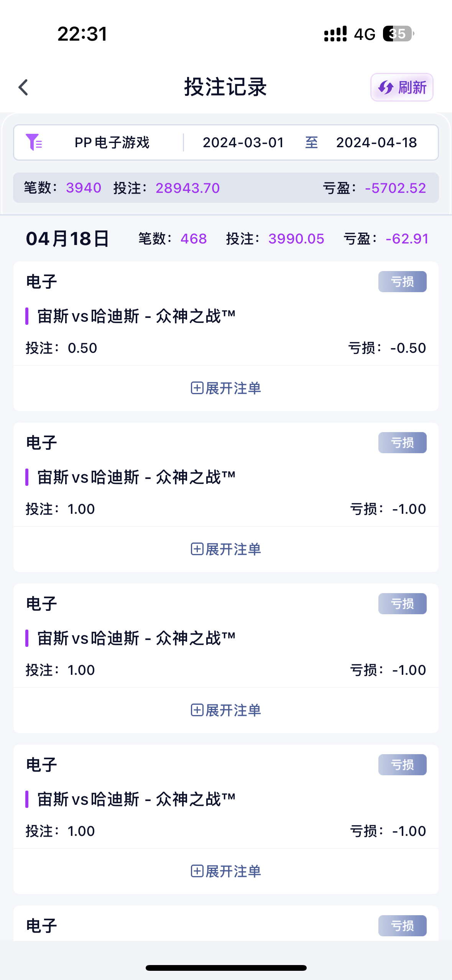Tap the refresh lightning icon

[x=386, y=87]
